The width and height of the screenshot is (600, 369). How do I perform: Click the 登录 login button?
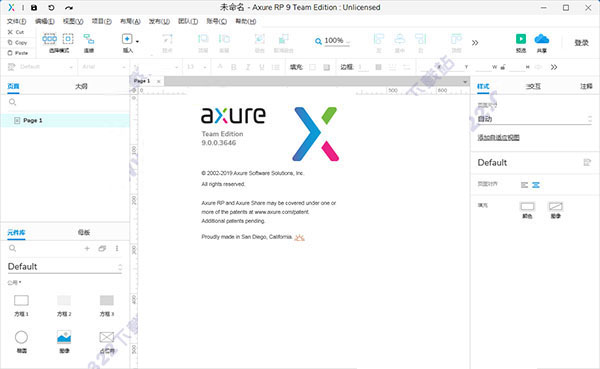click(581, 42)
